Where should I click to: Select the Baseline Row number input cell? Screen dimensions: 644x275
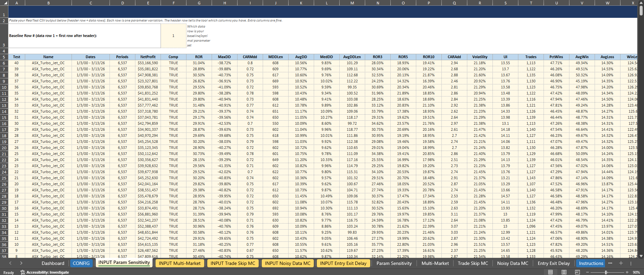point(173,36)
